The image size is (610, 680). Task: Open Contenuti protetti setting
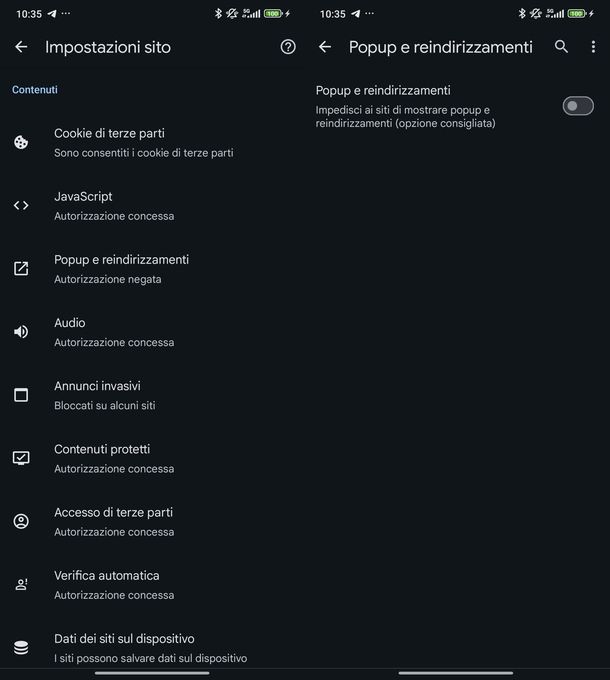pyautogui.click(x=113, y=458)
